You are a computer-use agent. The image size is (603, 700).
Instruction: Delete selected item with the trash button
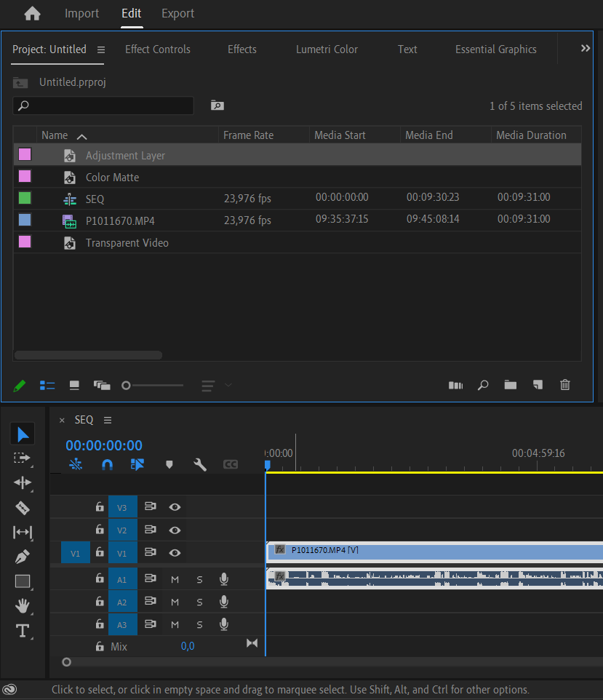coord(565,385)
